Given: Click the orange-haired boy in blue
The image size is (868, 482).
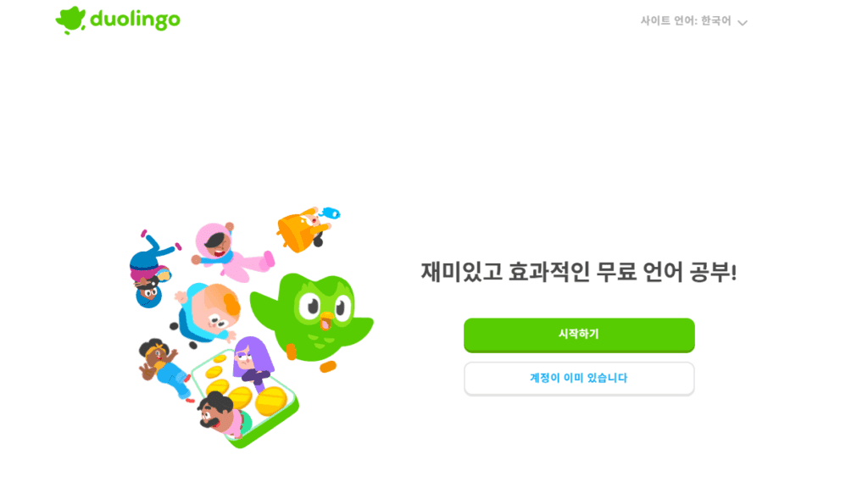Looking at the screenshot, I should click(x=207, y=314).
